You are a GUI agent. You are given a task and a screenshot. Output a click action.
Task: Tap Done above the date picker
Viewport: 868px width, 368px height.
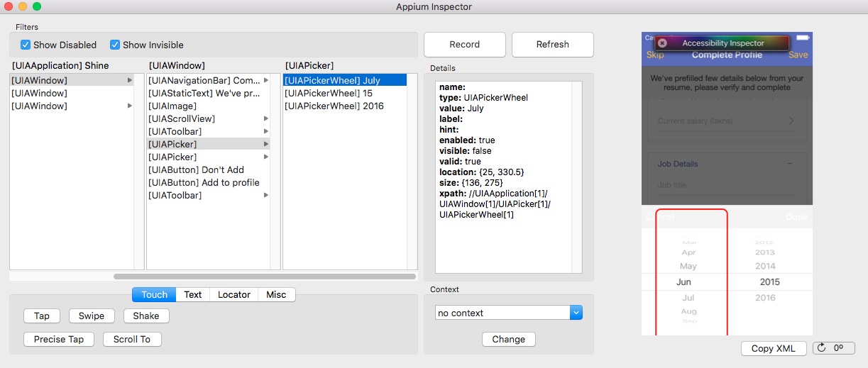pos(796,217)
